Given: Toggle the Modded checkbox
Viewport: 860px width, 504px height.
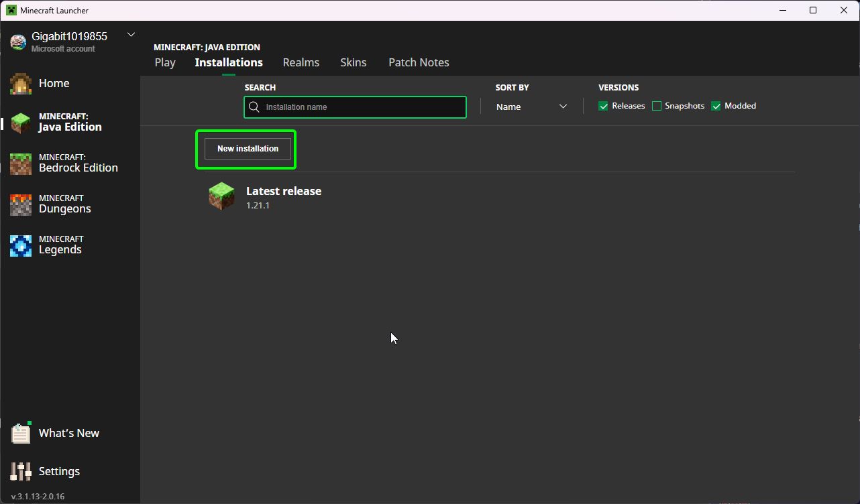Looking at the screenshot, I should [716, 106].
